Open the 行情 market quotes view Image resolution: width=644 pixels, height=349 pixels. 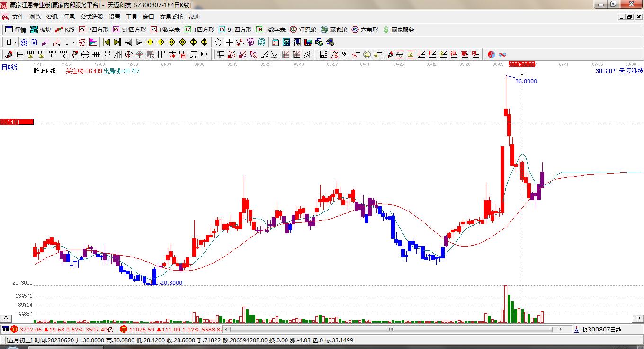pyautogui.click(x=16, y=29)
